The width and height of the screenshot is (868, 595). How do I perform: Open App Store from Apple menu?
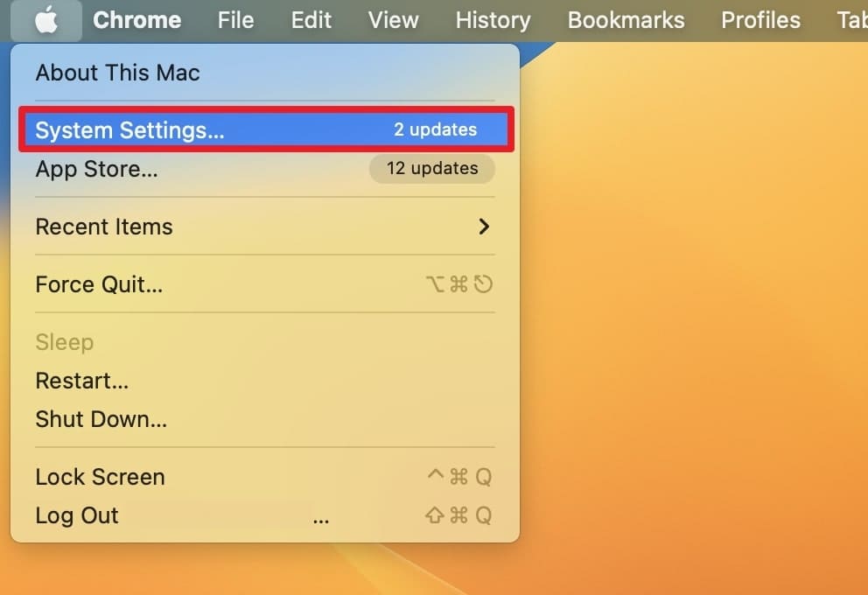point(264,168)
